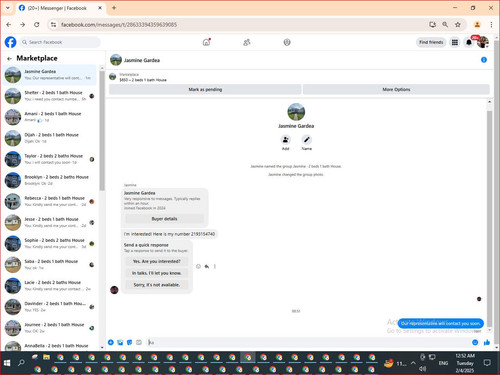
Task: Open conversation information icon for Jasmine Gardea
Action: coord(484,60)
